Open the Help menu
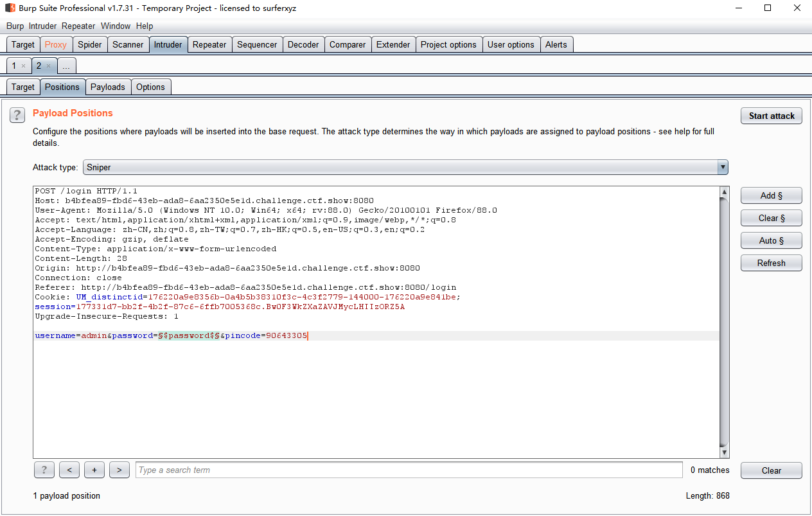Image resolution: width=812 pixels, height=516 pixels. pyautogui.click(x=145, y=26)
